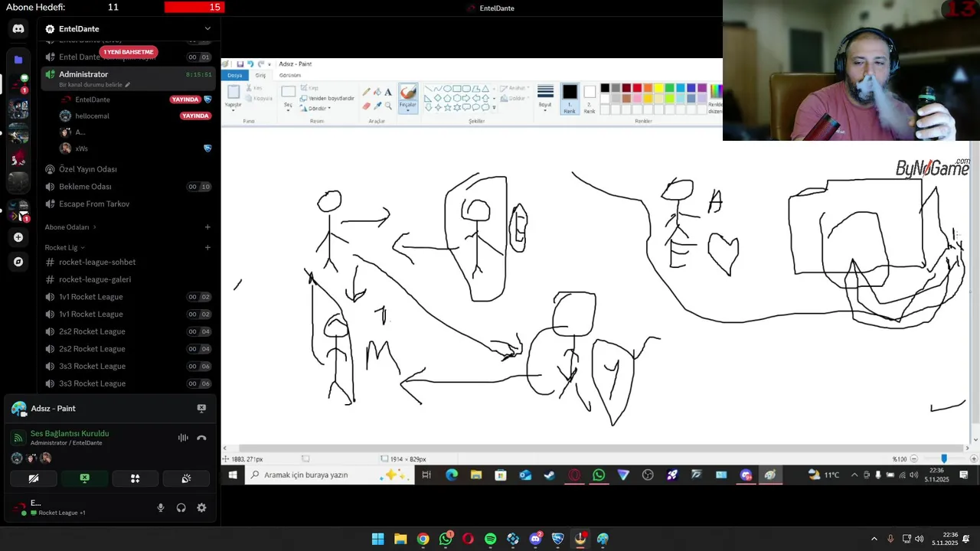Select the Fill bucket tool in Paint
The height and width of the screenshot is (551, 980).
coord(377,92)
